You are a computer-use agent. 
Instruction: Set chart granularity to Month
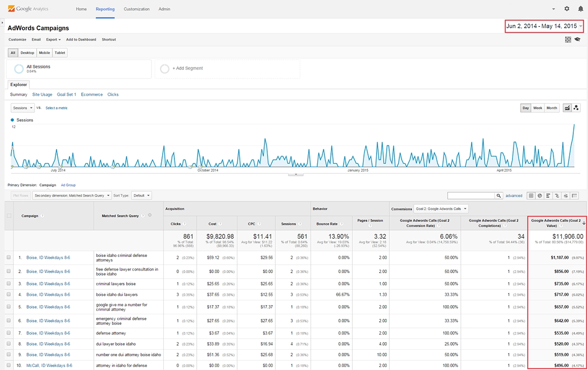[x=552, y=108]
